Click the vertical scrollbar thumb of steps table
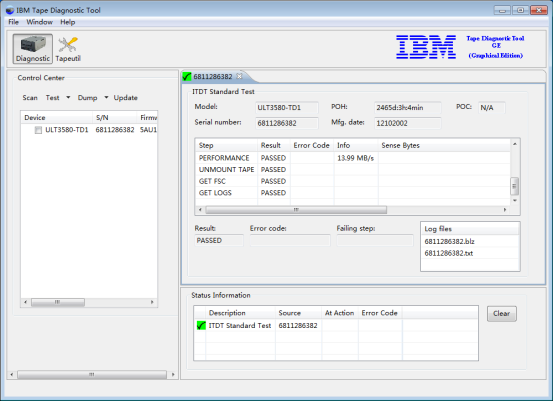Screen dimensions: 554x401 514,186
